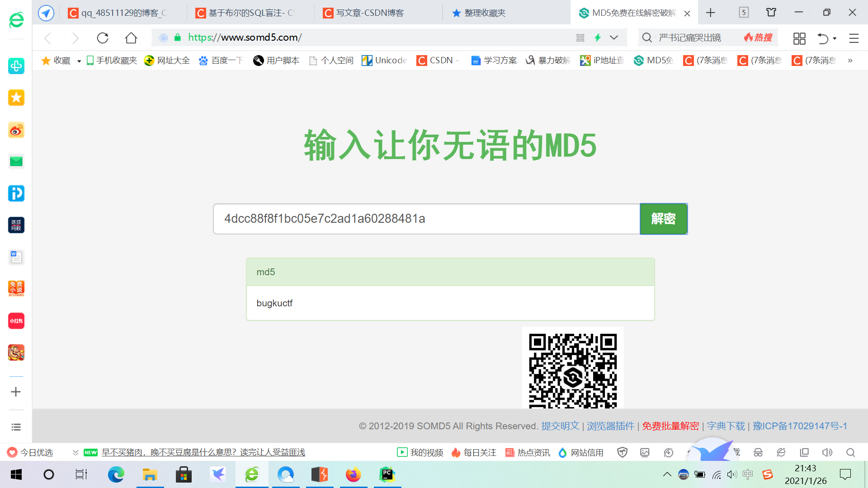Click the browser refresh icon
This screenshot has width=868, height=488.
pos(103,38)
